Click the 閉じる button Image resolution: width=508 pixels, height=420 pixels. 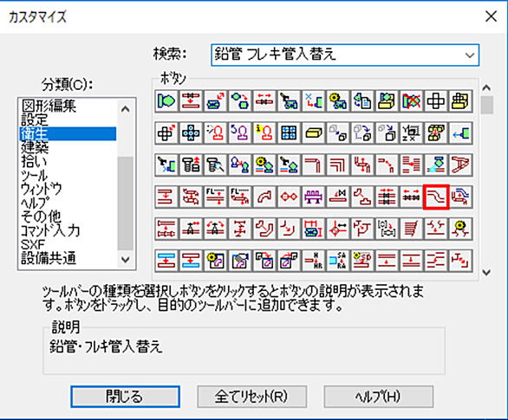coord(125,397)
